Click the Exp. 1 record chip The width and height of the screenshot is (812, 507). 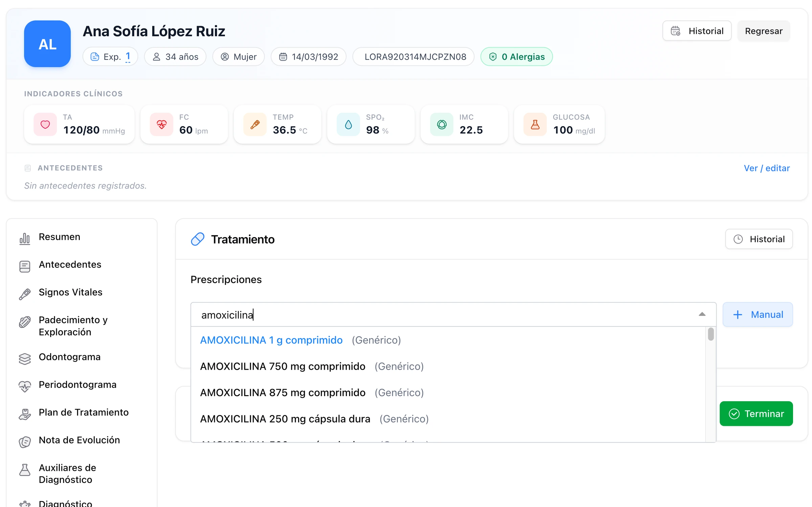pyautogui.click(x=110, y=56)
